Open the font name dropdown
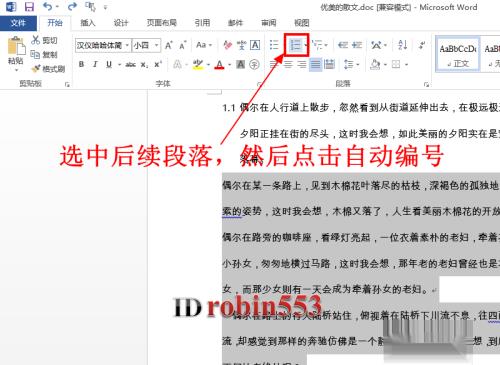500x365 pixels. (x=127, y=45)
